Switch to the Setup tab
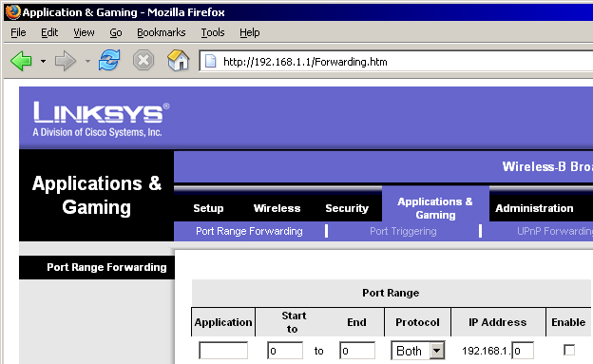Screen dimensions: 593x364 208,208
